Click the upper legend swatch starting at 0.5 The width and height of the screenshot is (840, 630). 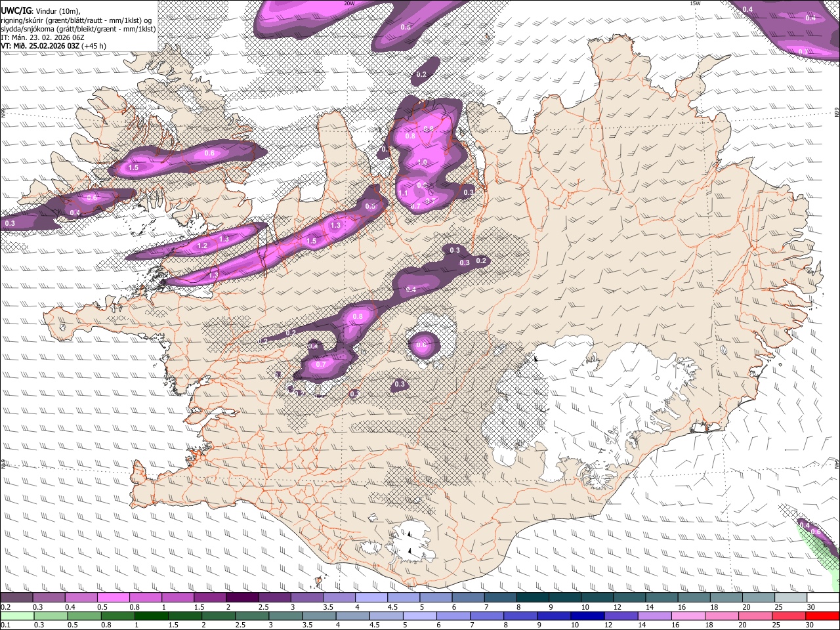click(113, 598)
